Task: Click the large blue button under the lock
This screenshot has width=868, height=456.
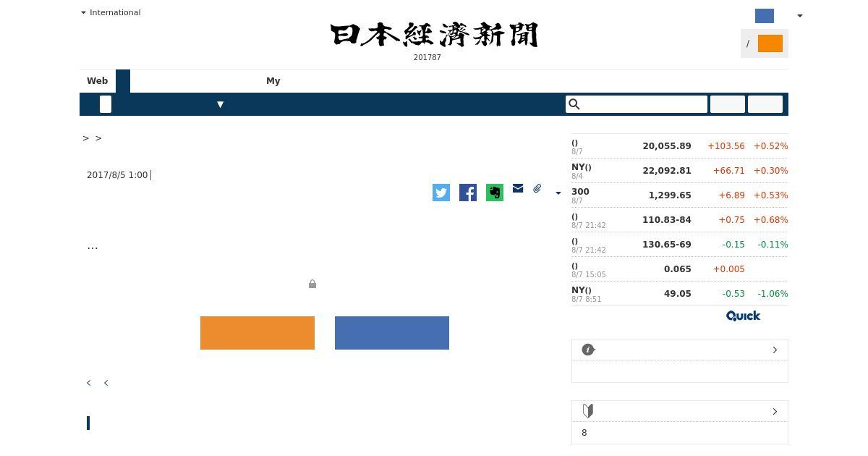Action: (392, 333)
